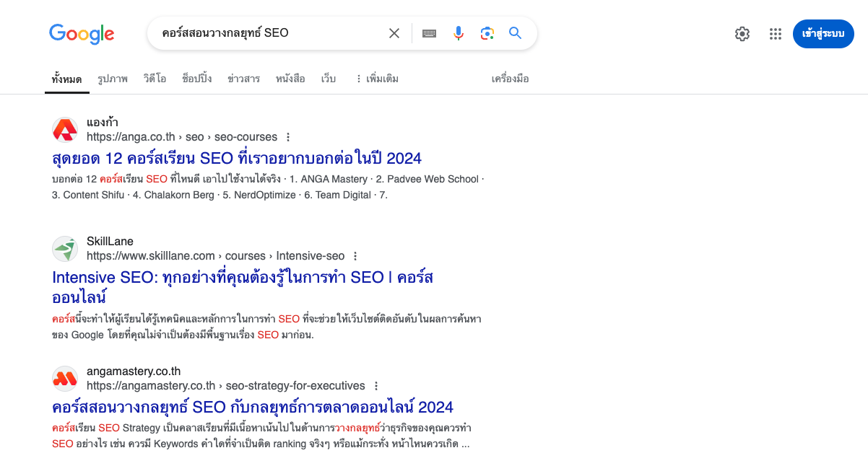Click the SkillLane site favicon

point(65,249)
